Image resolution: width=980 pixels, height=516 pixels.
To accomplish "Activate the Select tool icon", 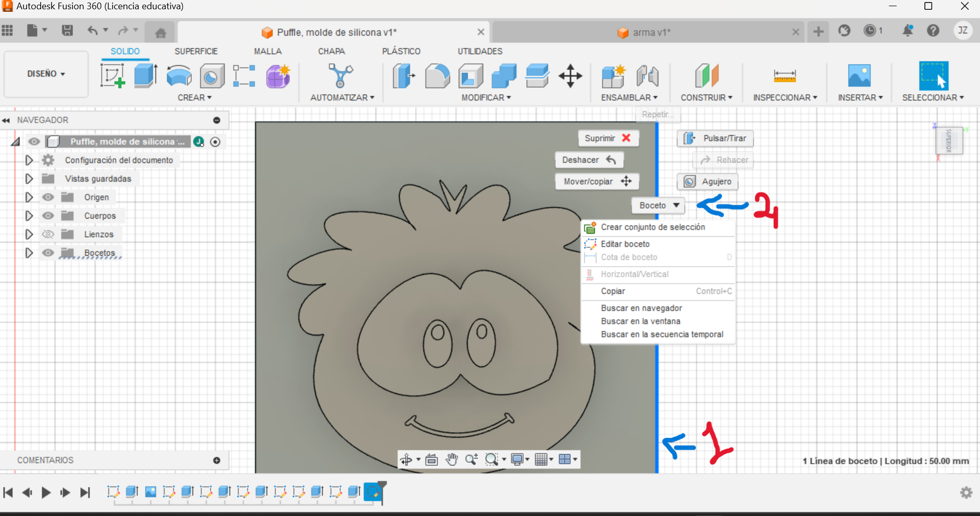I will coord(933,76).
